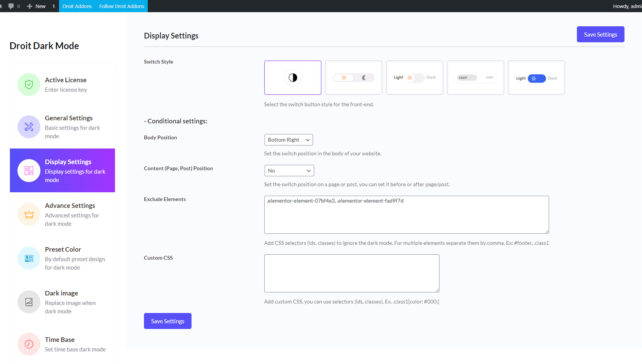Select the Light/Dark orange sun switch style
The height and width of the screenshot is (364, 642).
(415, 78)
